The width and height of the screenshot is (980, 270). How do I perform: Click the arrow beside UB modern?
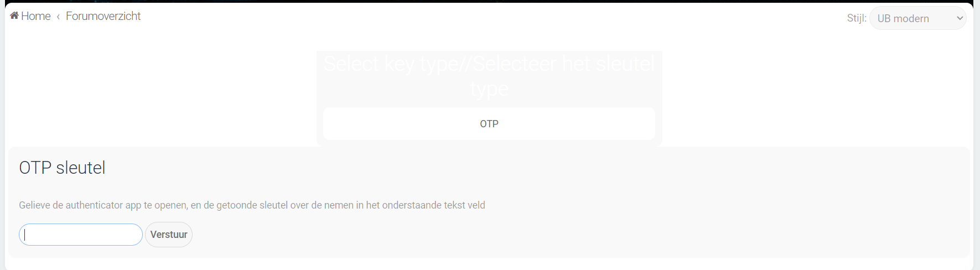coord(960,19)
